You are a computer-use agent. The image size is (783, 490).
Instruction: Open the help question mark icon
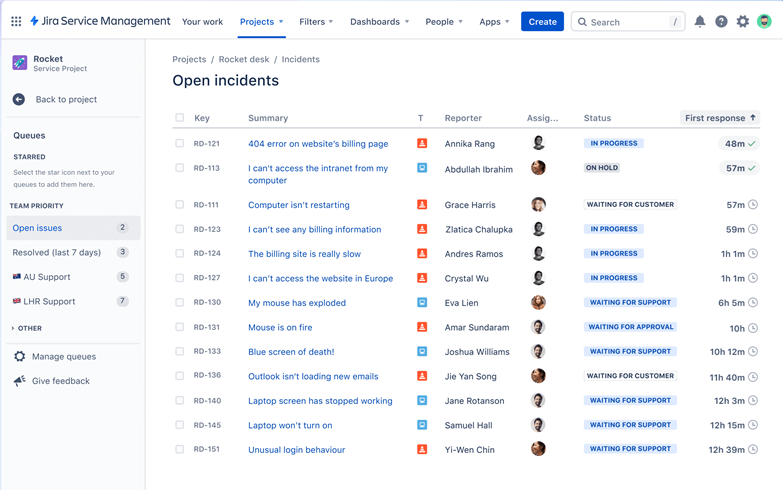pos(721,21)
